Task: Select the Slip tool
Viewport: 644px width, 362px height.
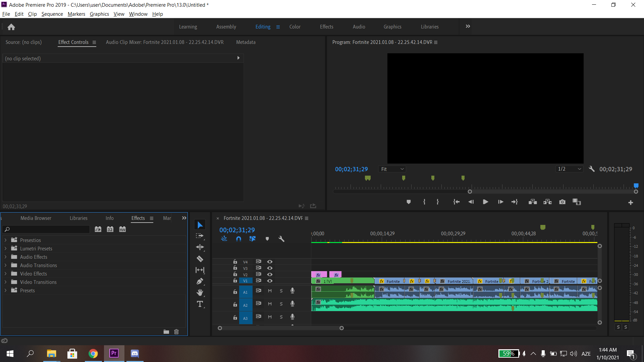Action: click(200, 270)
